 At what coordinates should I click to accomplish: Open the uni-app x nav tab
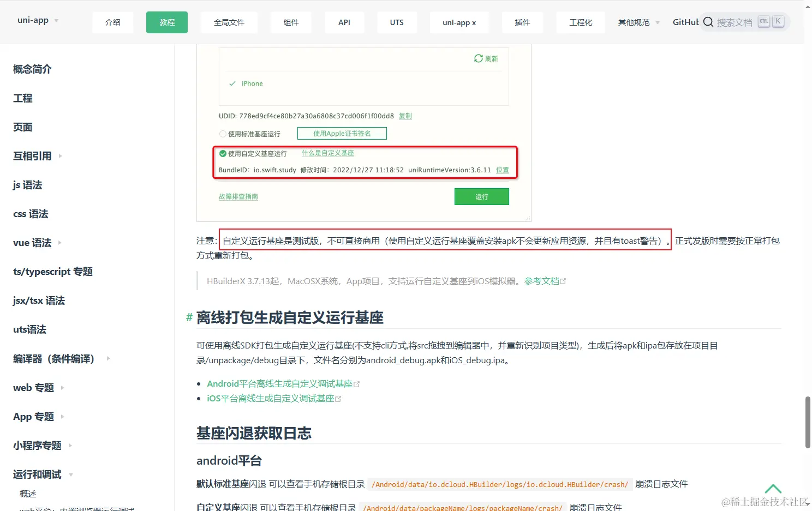pyautogui.click(x=459, y=22)
